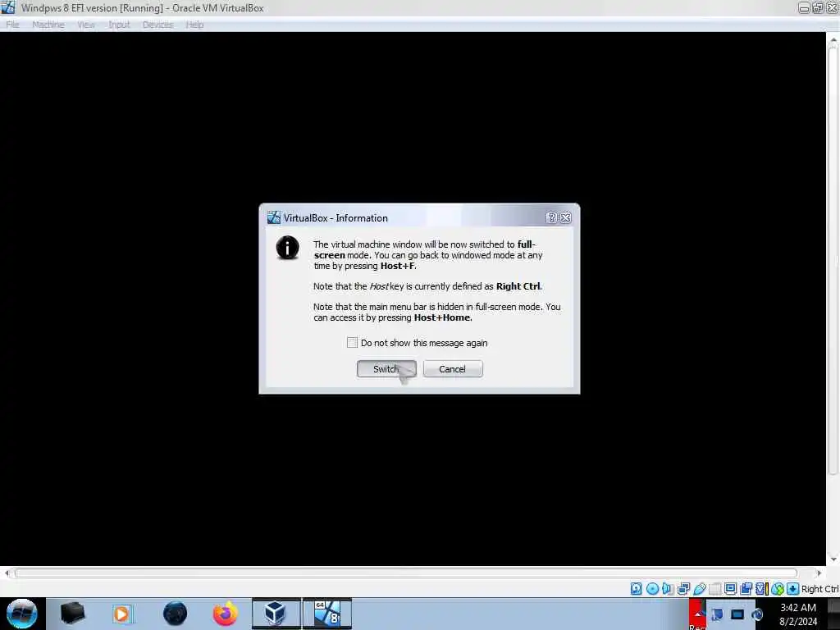The width and height of the screenshot is (840, 630).
Task: Click the USB devices status icon
Action: click(699, 589)
